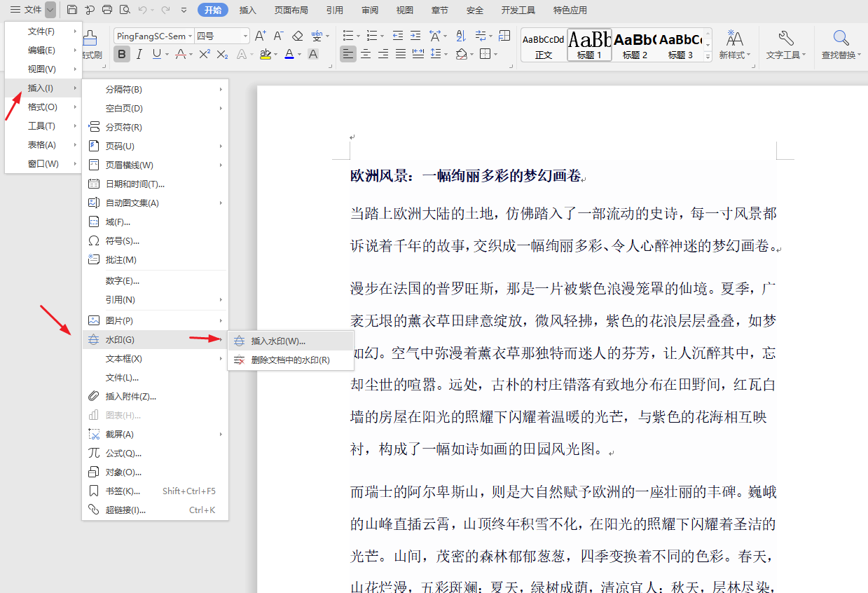This screenshot has width=868, height=593.
Task: Switch to the 页面布局 ribbon tab
Action: coord(291,10)
